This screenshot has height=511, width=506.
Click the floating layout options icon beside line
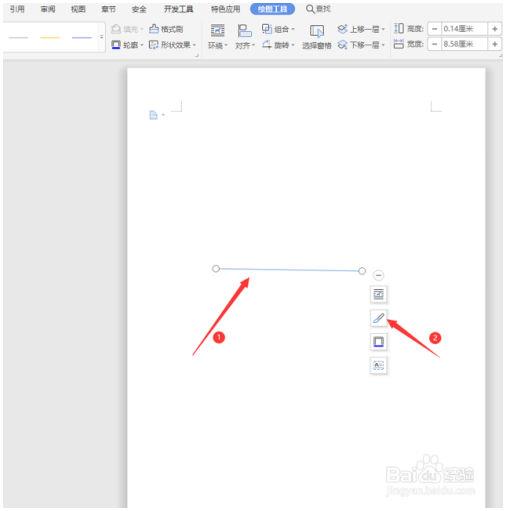coord(378,294)
